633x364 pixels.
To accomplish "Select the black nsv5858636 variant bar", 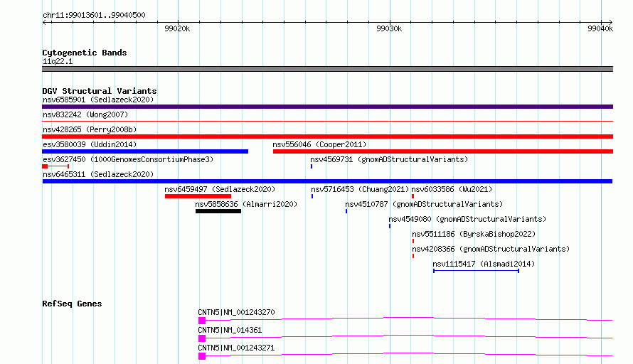I will point(218,211).
